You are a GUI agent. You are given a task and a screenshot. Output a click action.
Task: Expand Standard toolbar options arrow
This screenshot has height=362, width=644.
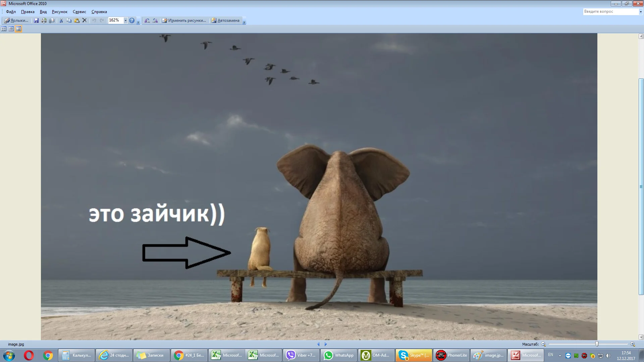[x=138, y=22]
